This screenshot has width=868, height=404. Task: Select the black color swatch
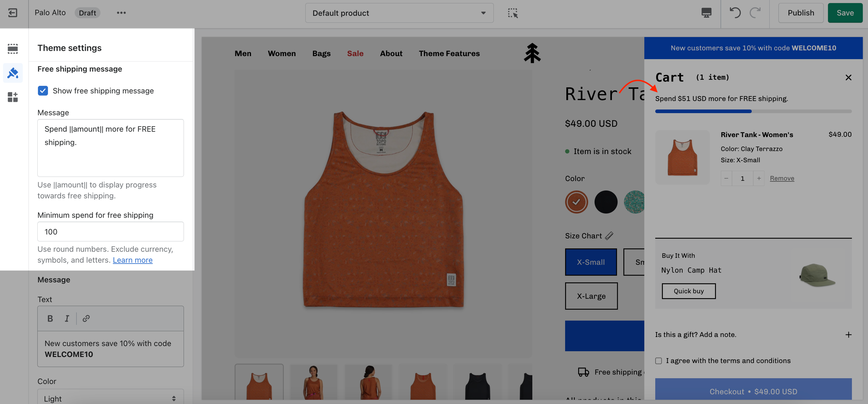(x=606, y=202)
